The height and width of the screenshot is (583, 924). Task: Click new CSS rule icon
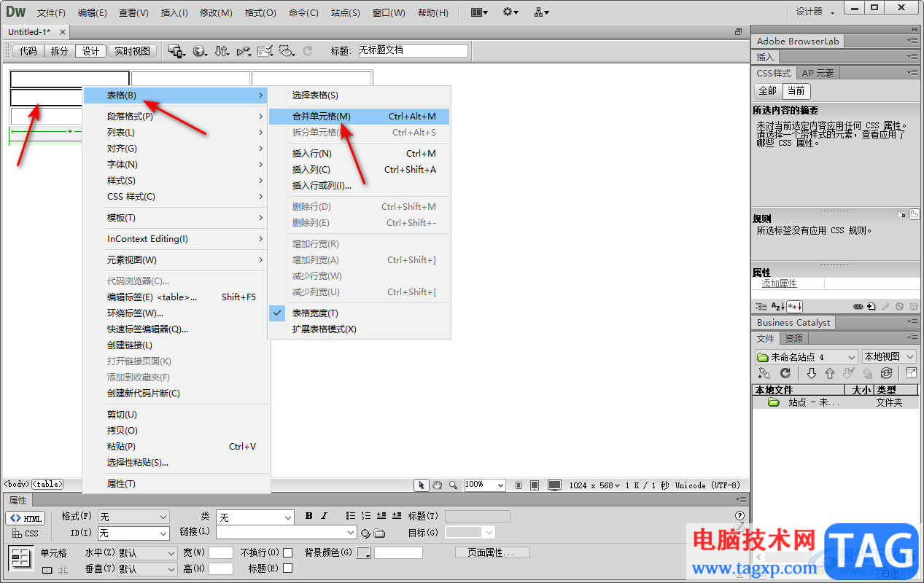click(871, 307)
